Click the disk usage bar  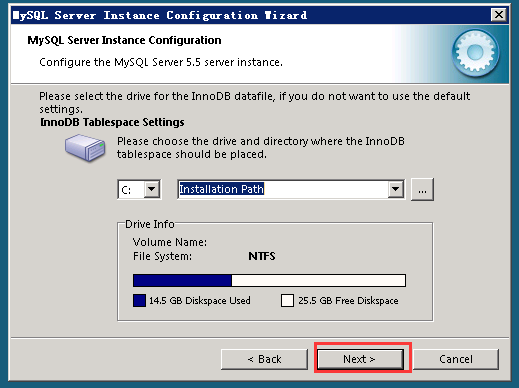point(269,280)
